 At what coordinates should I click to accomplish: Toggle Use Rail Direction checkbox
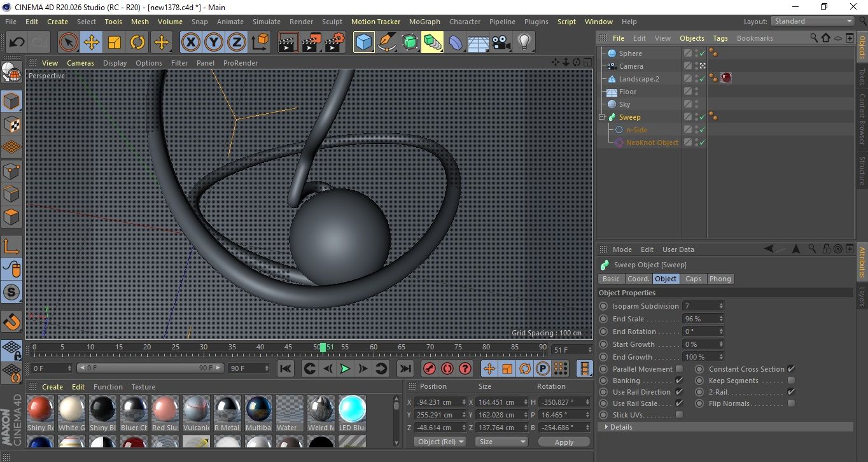pos(679,392)
